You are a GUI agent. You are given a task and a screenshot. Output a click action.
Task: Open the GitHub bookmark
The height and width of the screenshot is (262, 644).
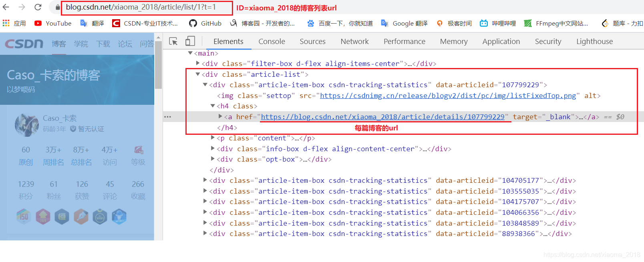205,23
